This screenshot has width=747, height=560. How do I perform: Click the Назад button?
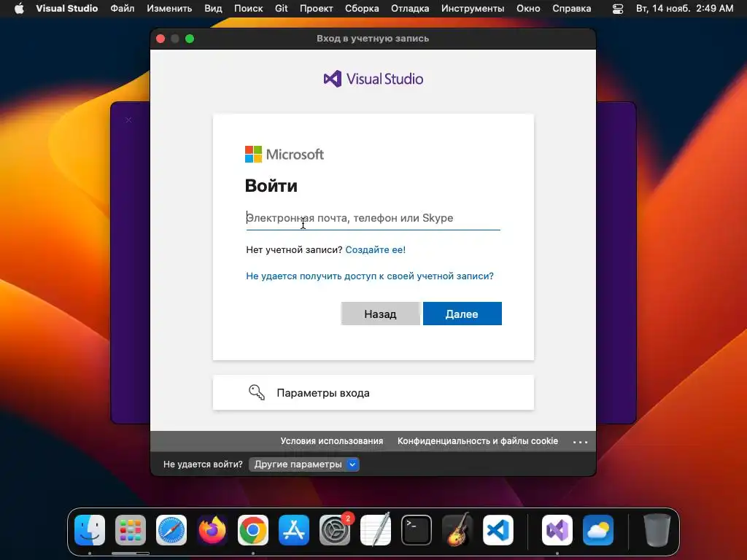pos(380,314)
